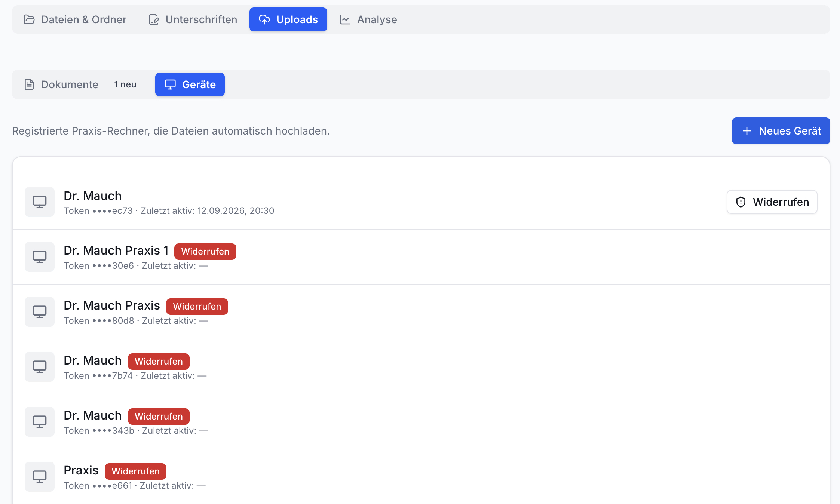840x504 pixels.
Task: Click the Widerrufen badge on Dr. Mauch Praxis 1
Action: (205, 252)
